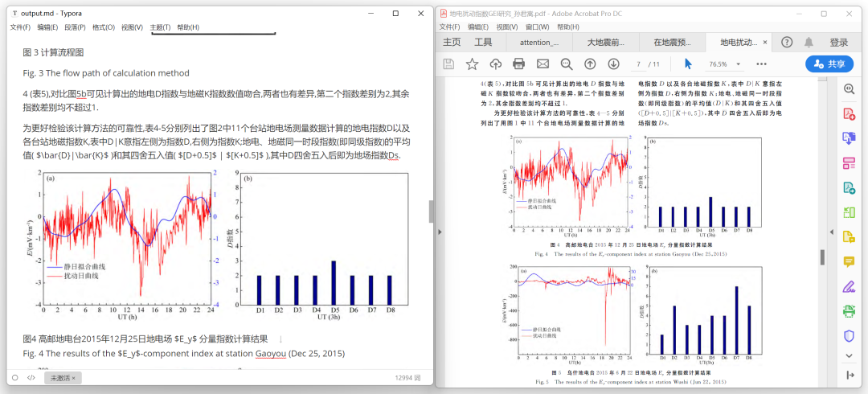Switch to the 大地震前... document tab
This screenshot has height=394, width=868.
(606, 42)
